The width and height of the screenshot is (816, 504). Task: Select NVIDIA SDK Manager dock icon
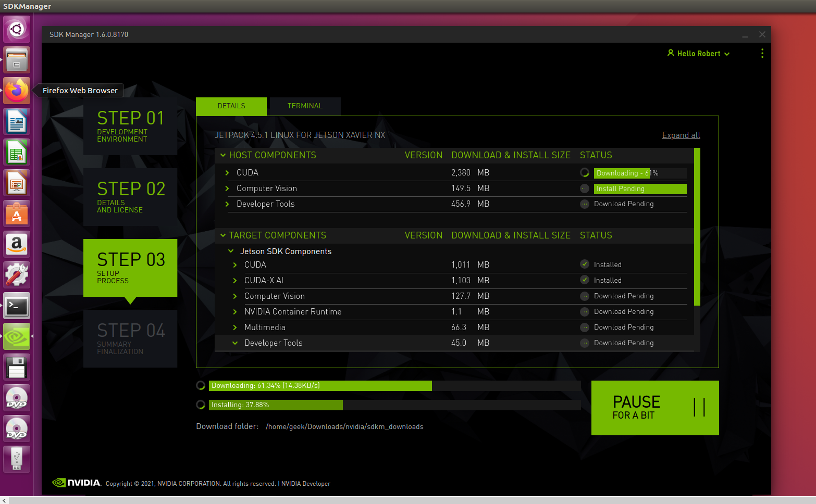(x=17, y=336)
